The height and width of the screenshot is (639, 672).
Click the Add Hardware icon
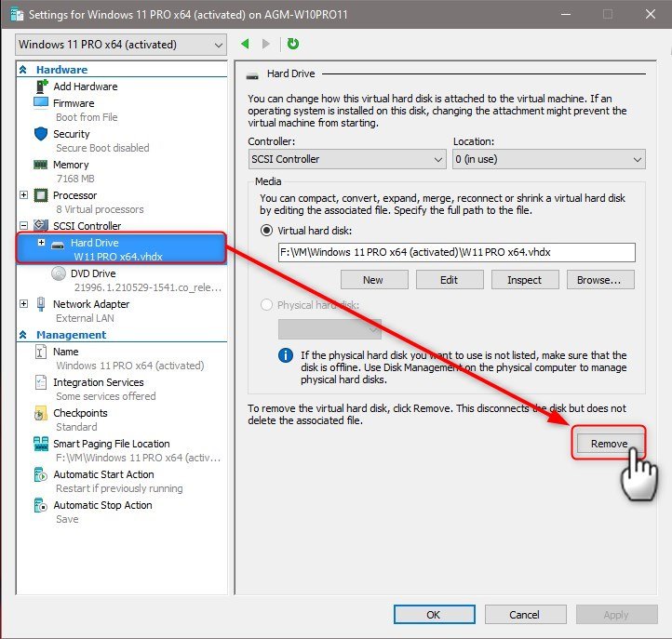coord(41,87)
